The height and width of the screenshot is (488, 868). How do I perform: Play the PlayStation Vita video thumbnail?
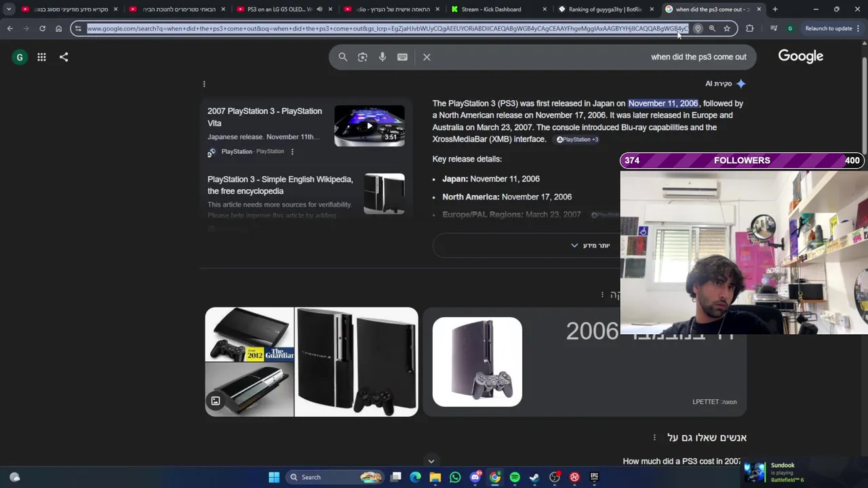[x=370, y=126]
